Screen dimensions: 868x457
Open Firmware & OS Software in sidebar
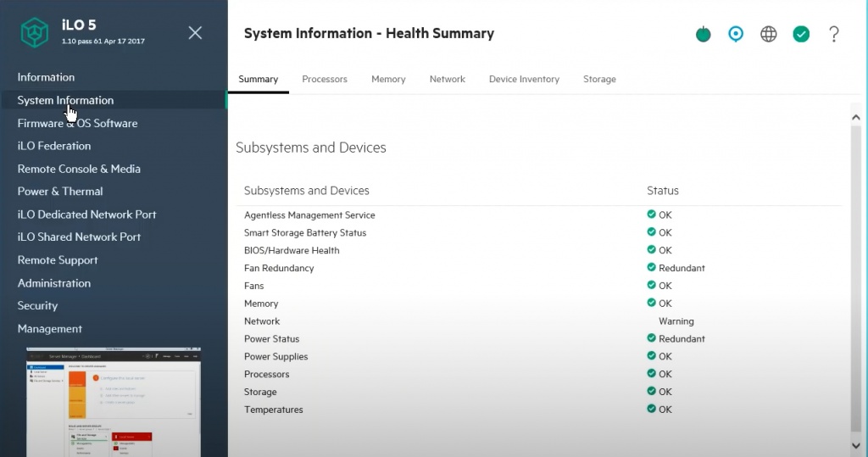tap(77, 123)
